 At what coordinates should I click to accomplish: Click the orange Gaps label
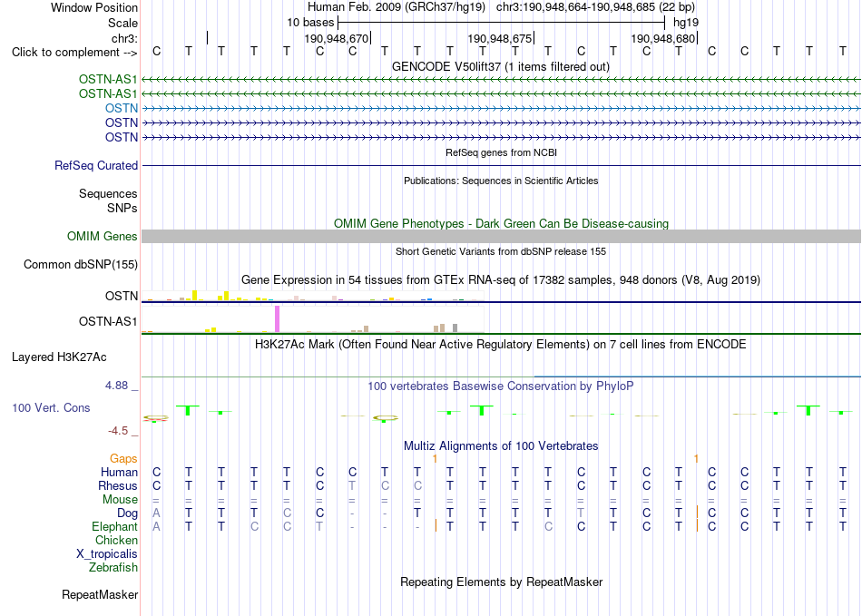[x=123, y=458]
